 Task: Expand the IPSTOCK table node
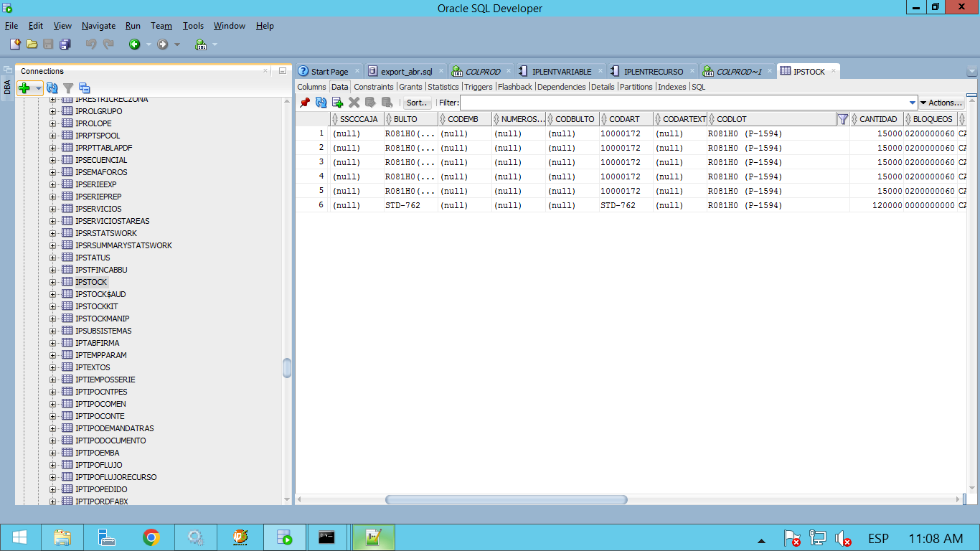coord(52,282)
